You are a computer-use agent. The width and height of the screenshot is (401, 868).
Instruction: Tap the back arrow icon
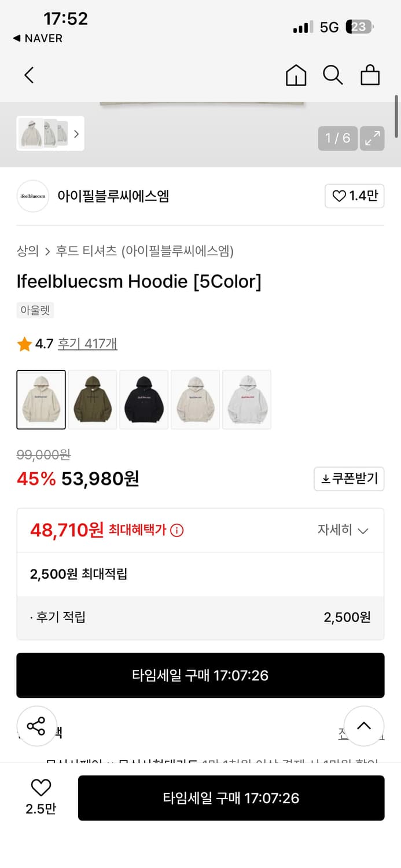(29, 75)
